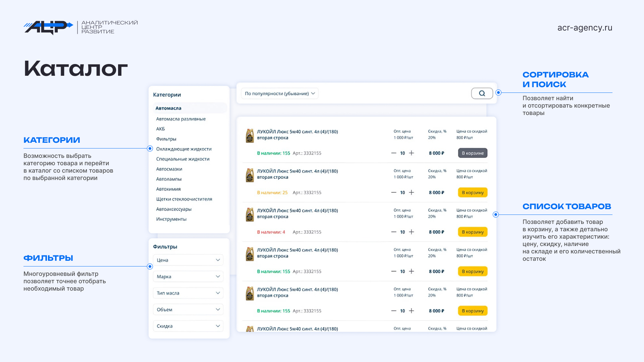Image resolution: width=644 pixels, height=362 pixels.
Task: Select Щетки стеклоочистителя category
Action: [184, 199]
